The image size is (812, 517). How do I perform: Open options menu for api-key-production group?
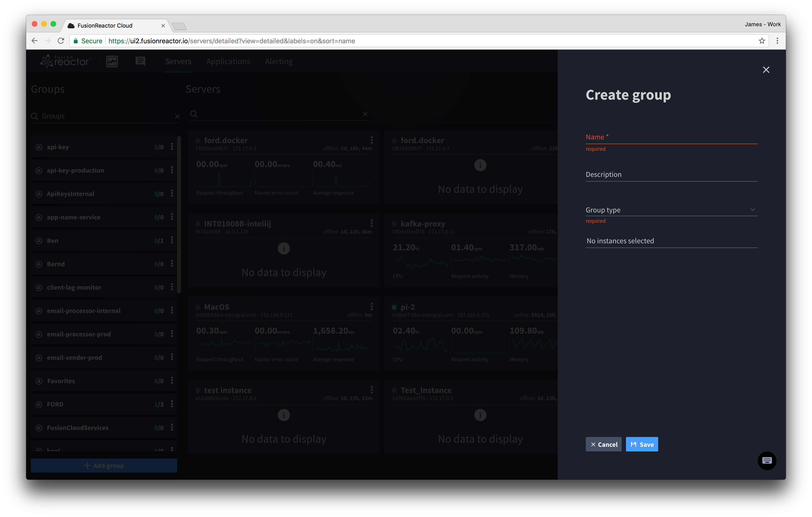pyautogui.click(x=172, y=170)
